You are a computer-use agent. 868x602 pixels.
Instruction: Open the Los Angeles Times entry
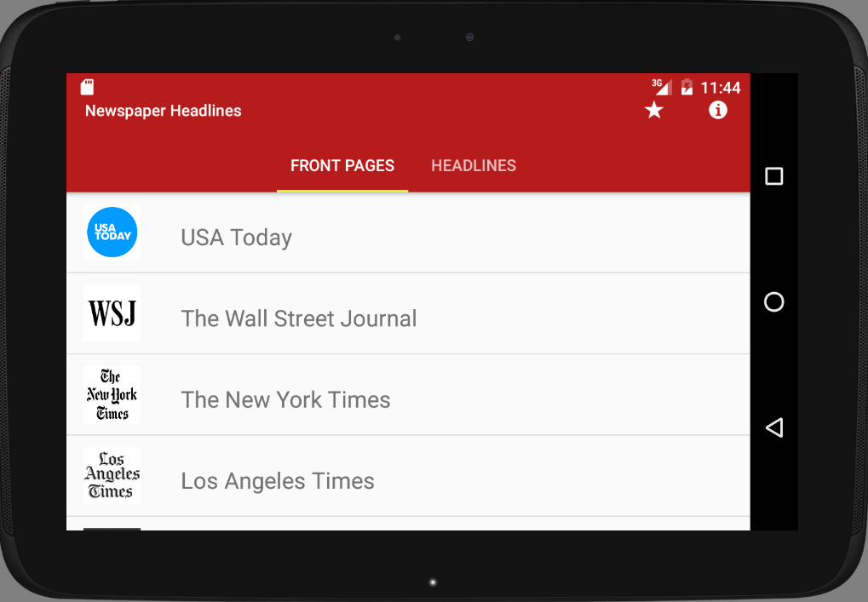pos(408,476)
